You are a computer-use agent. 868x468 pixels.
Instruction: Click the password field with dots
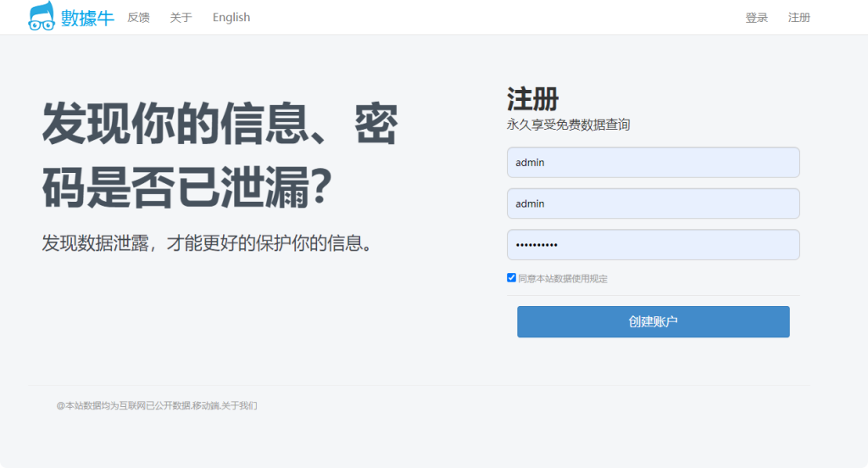pos(654,245)
